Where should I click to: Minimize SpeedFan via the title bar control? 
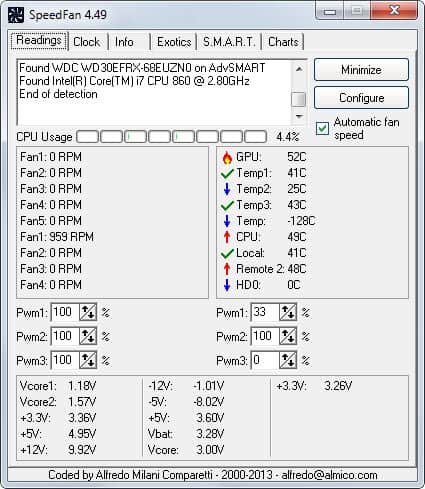click(x=329, y=12)
